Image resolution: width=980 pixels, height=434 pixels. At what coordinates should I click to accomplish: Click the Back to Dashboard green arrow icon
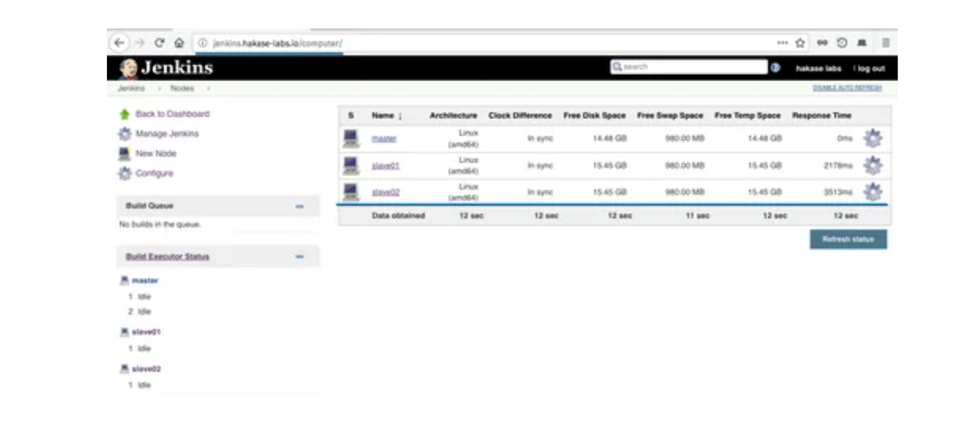tap(125, 115)
